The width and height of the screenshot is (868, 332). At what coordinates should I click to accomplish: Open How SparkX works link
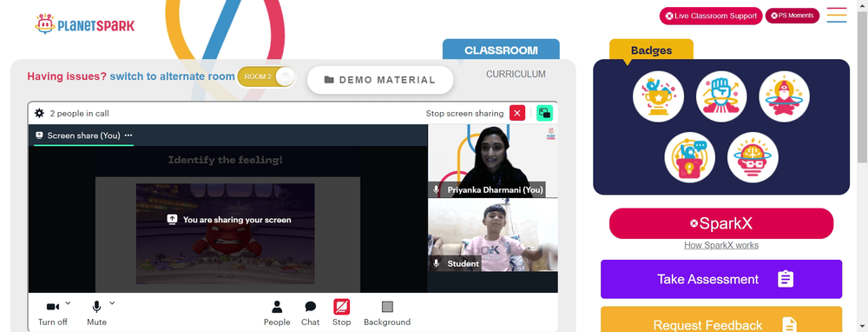721,245
